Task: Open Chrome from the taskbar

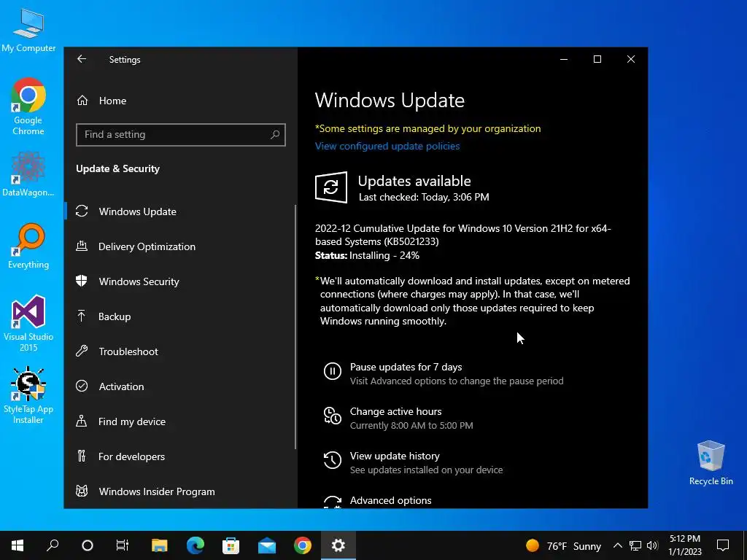Action: (303, 545)
